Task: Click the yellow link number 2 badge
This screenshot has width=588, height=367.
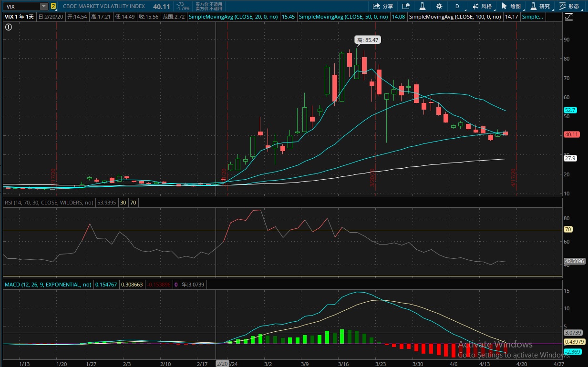Action: [53, 6]
